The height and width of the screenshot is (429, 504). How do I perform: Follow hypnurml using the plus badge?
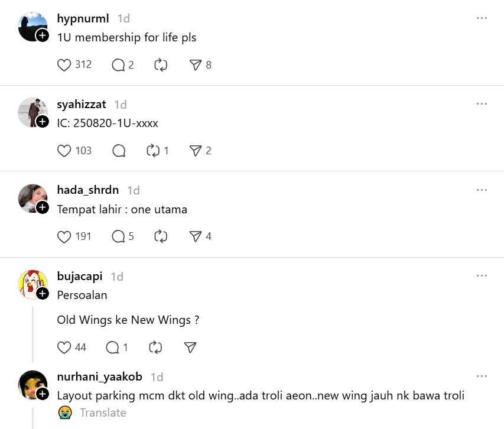coord(43,36)
